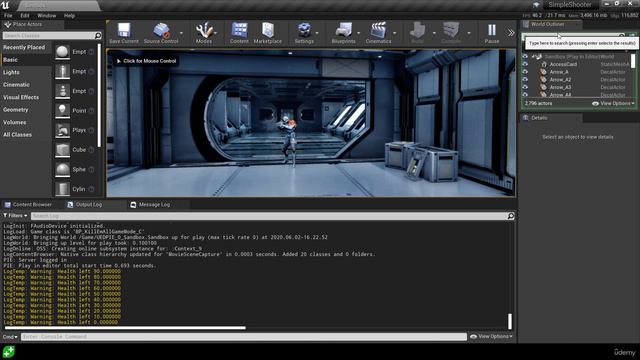Open the Cinematics dropdown arrow
The width and height of the screenshot is (640, 360).
(x=394, y=33)
